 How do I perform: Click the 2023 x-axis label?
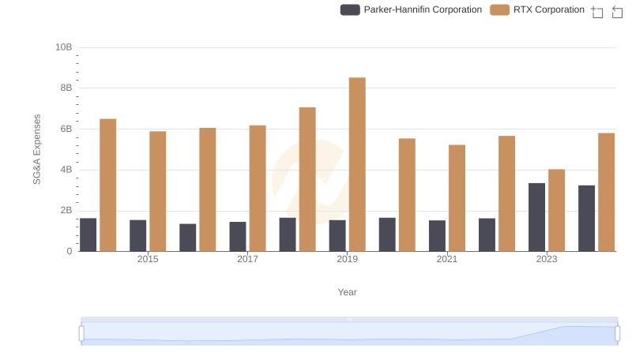(x=547, y=259)
